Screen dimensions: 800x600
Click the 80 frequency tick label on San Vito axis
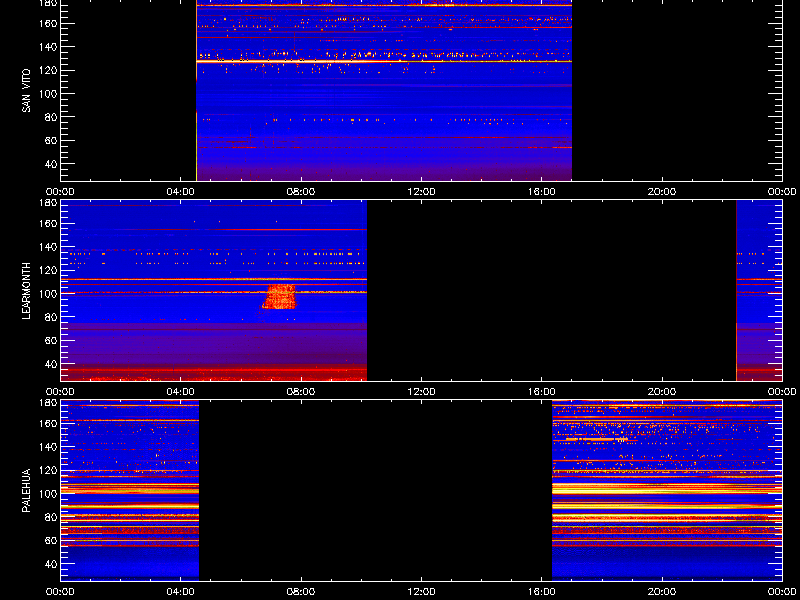pos(52,117)
